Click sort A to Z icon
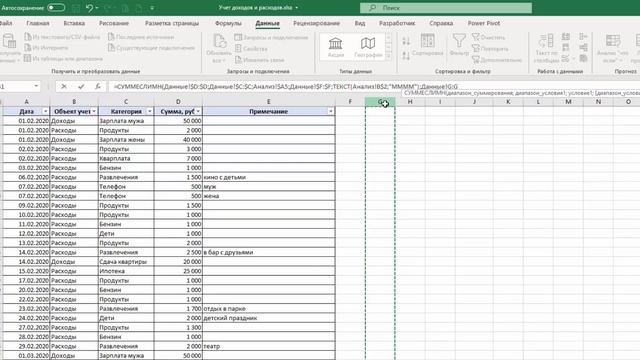The width and height of the screenshot is (640, 360). (406, 41)
